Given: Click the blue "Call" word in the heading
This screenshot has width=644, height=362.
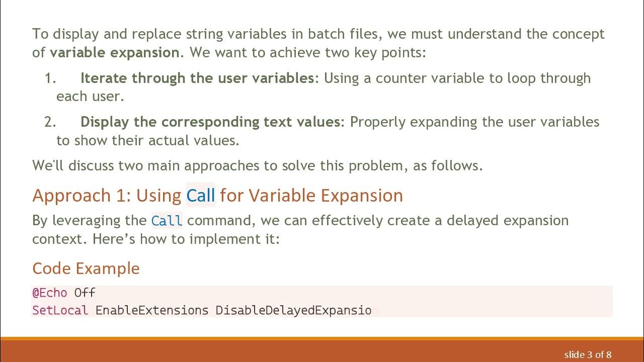Looking at the screenshot, I should tap(201, 195).
